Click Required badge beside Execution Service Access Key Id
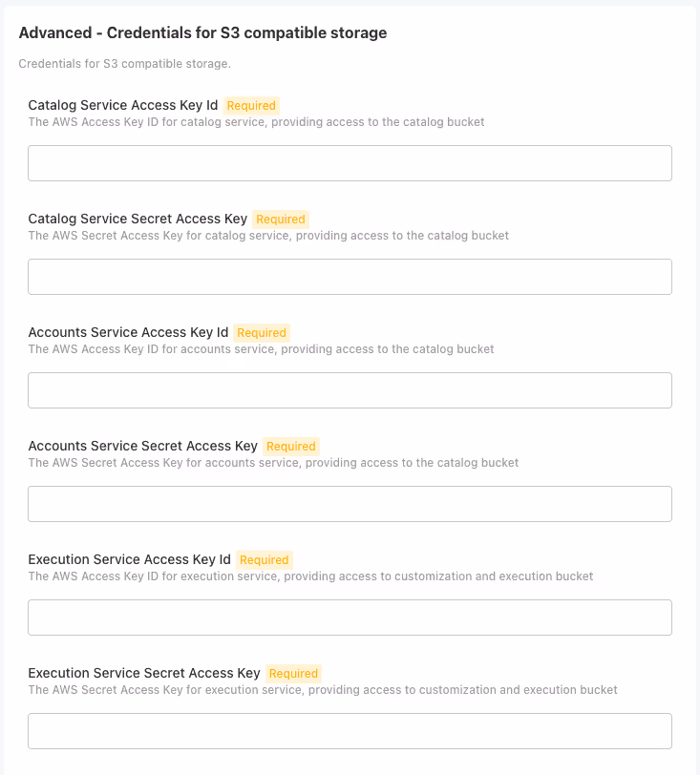 (x=265, y=560)
